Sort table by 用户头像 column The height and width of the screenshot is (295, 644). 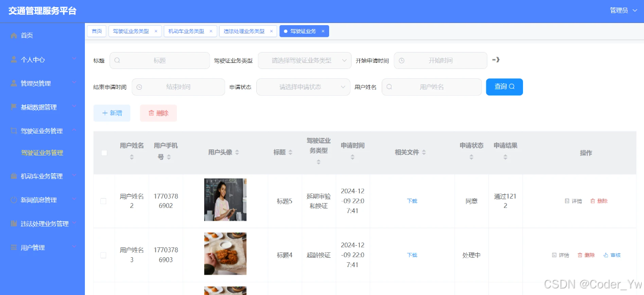pyautogui.click(x=237, y=153)
